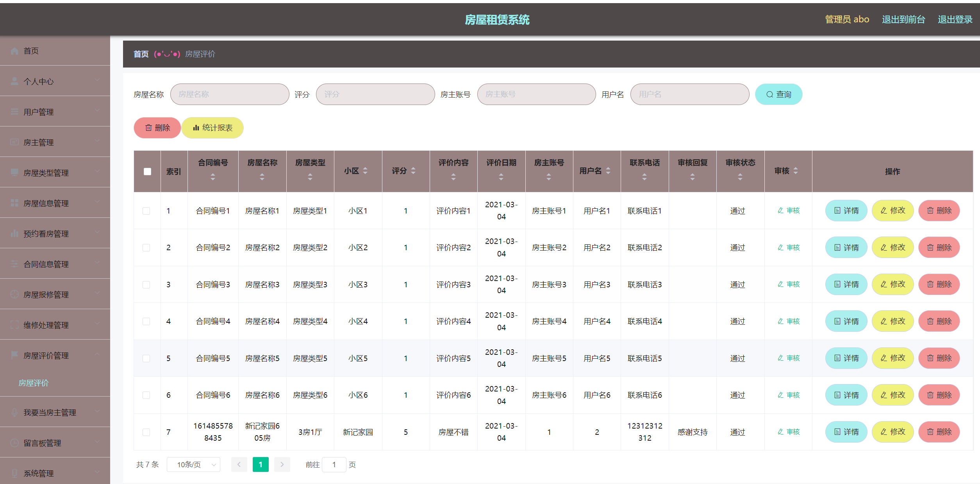Click the 退出登录 link
The height and width of the screenshot is (484, 980).
coord(955,20)
